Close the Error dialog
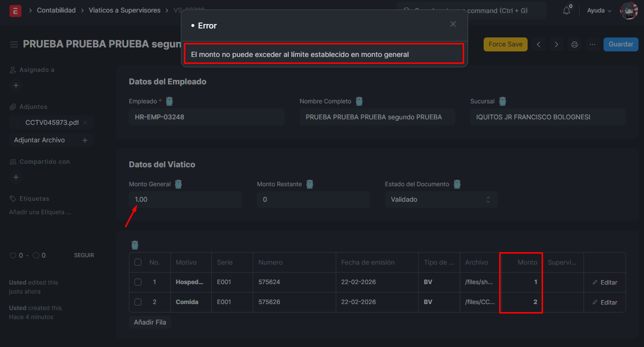The image size is (644, 347). (453, 24)
